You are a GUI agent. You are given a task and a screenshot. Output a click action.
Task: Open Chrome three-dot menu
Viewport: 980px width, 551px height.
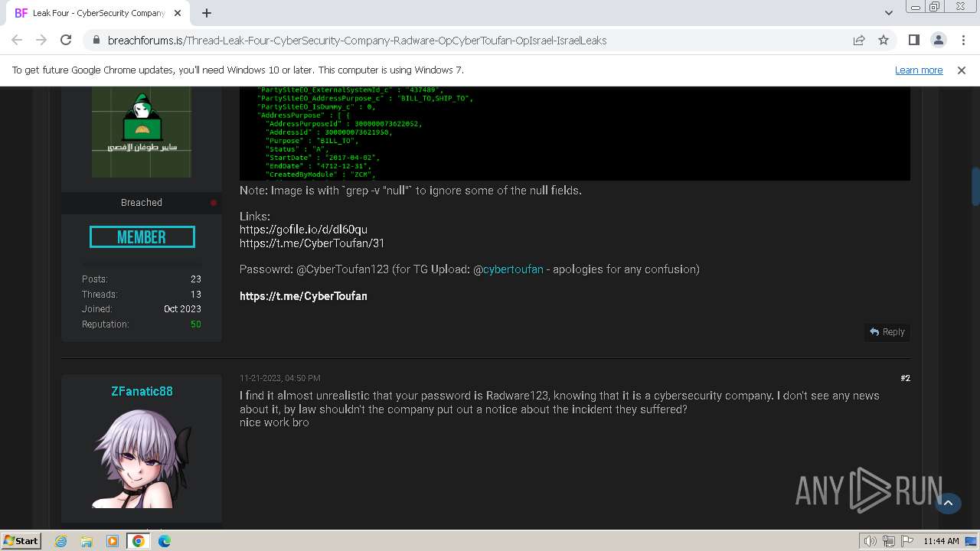pos(962,41)
